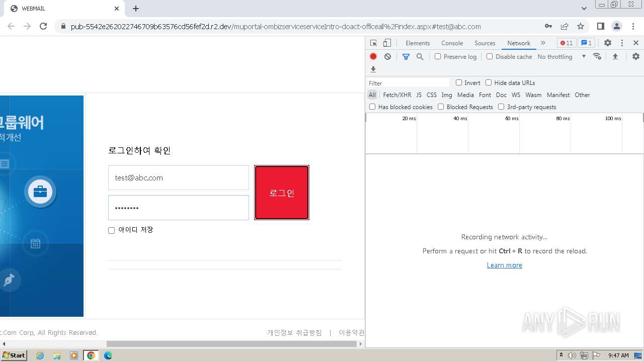Open a new browser tab

(x=136, y=9)
